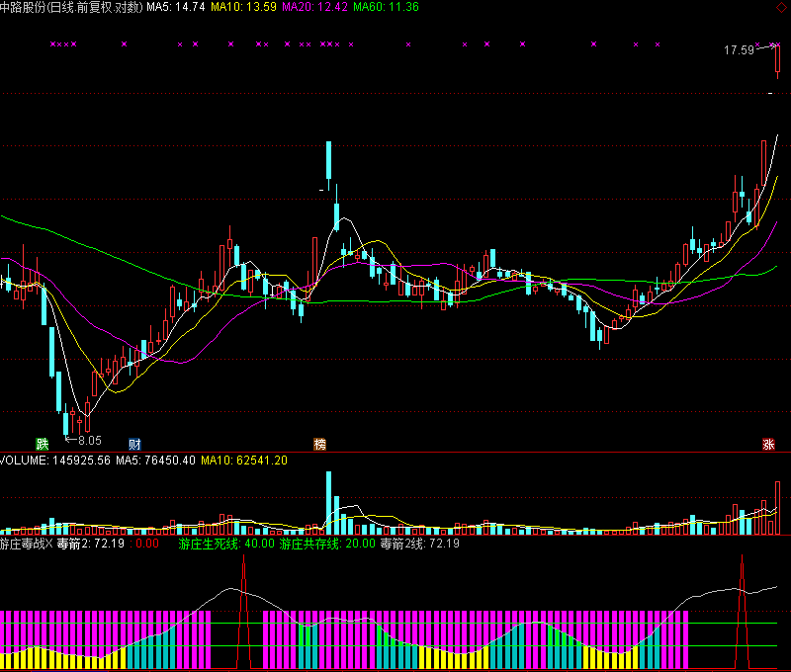
Task: Click the volume MA5: 76450.40 label
Action: pos(155,461)
